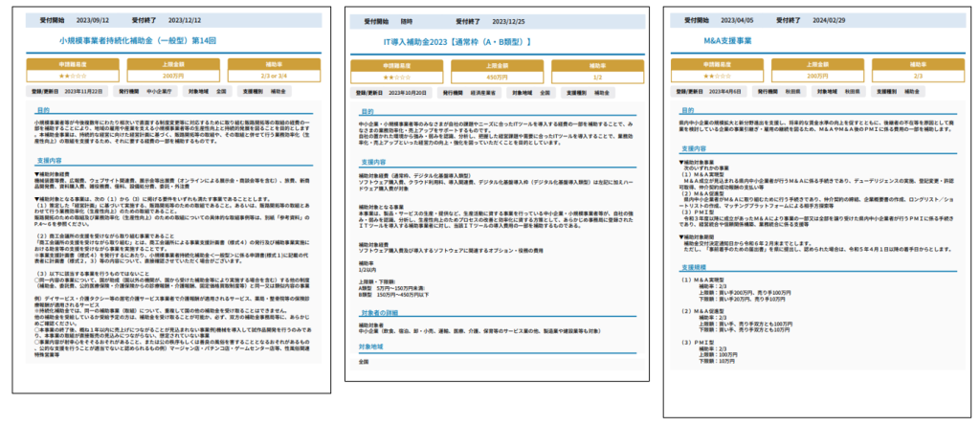Click the 支援規模 heading in the M&A card
Viewport: 980px width, 425px height.
click(693, 267)
